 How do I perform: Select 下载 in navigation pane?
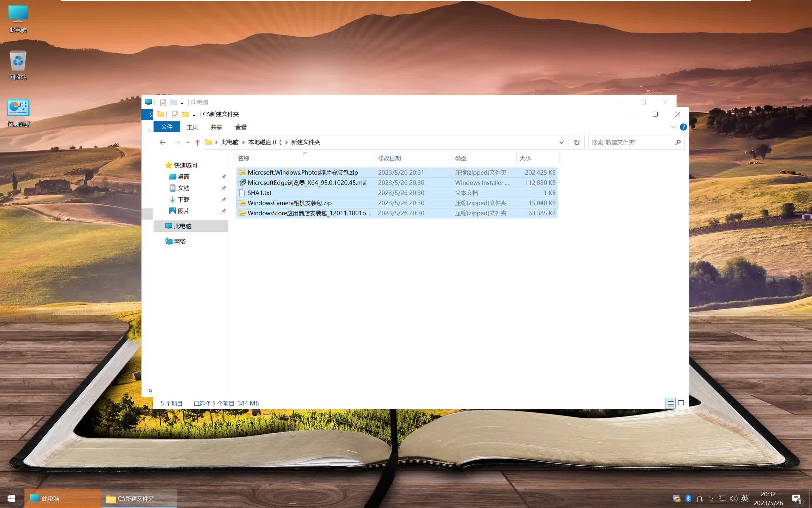tap(183, 200)
